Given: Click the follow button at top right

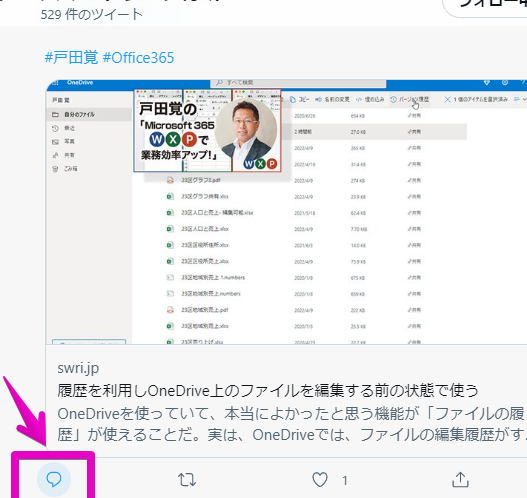Looking at the screenshot, I should 485,8.
